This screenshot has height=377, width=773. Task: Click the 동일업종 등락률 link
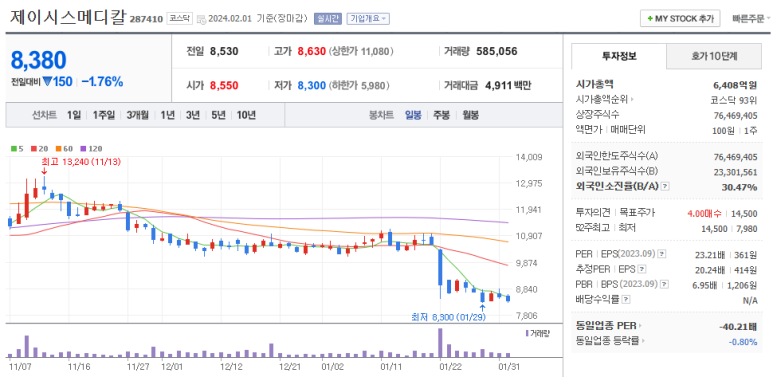coord(607,341)
